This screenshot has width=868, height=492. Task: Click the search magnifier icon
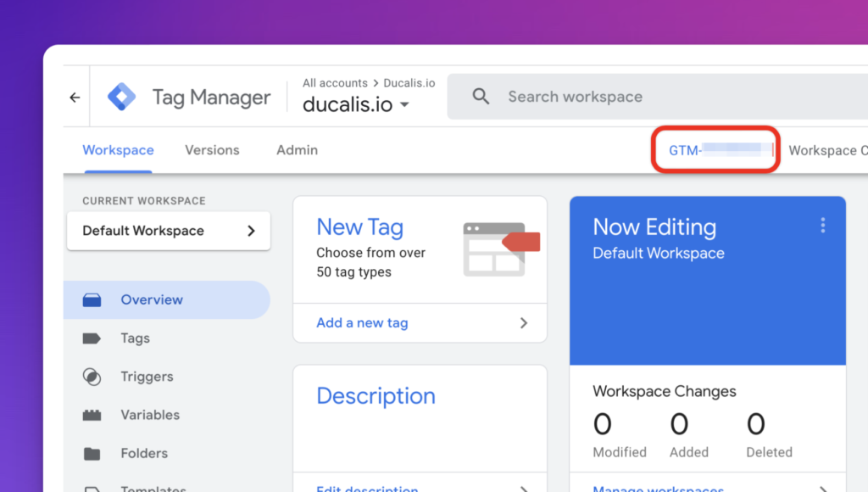[x=481, y=97]
